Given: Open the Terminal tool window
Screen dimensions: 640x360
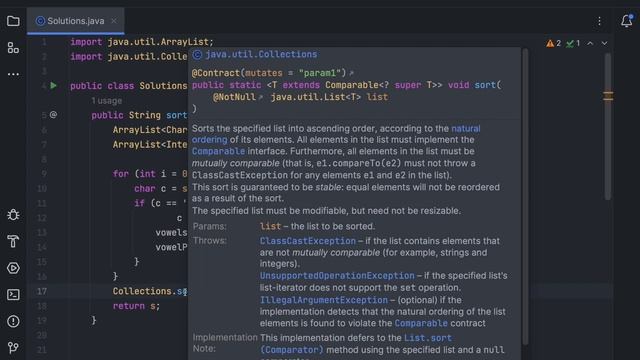Looking at the screenshot, I should pos(13,295).
